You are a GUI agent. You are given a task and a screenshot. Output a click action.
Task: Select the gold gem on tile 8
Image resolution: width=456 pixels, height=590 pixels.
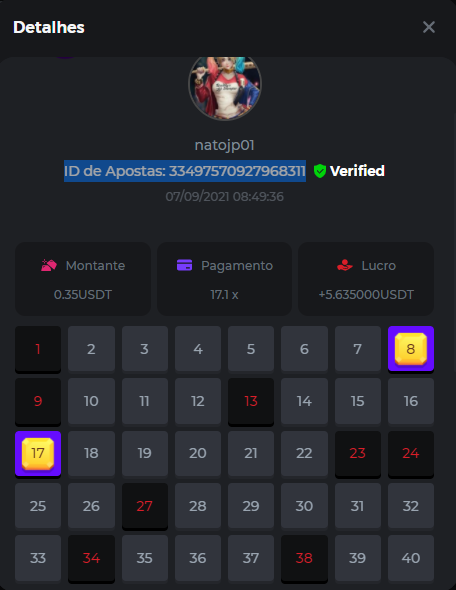(x=411, y=349)
